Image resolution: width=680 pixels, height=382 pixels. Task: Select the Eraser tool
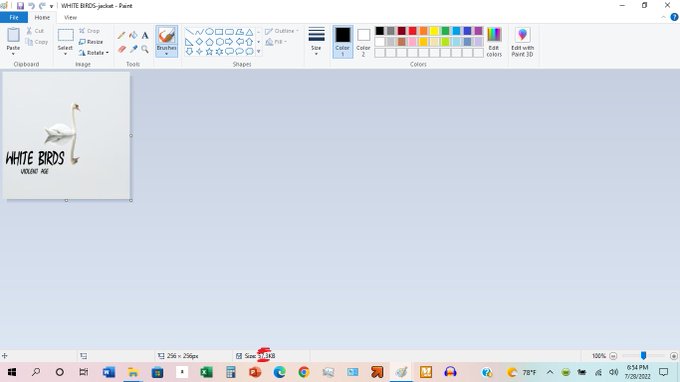(121, 49)
